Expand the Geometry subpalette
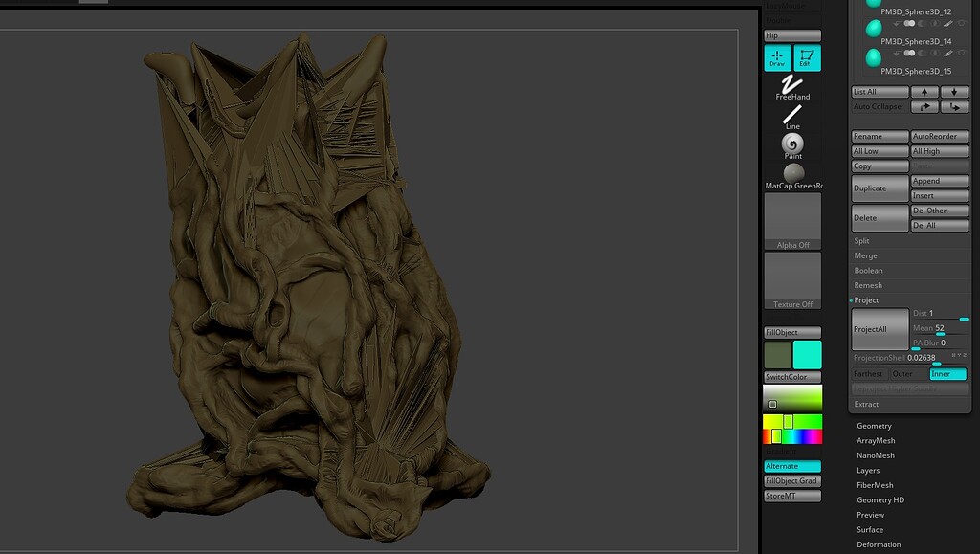 tap(874, 425)
